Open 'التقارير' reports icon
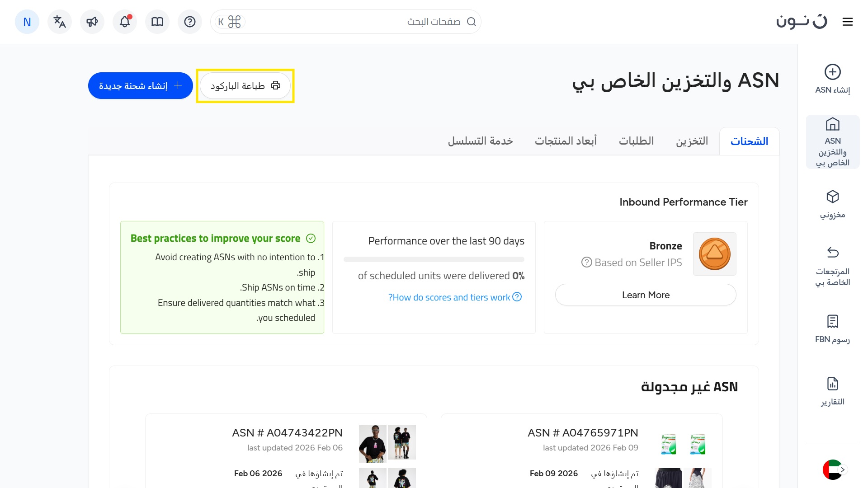 pos(832,384)
